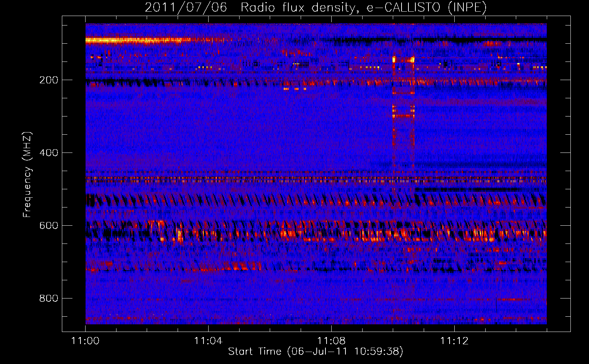Image resolution: width=589 pixels, height=364 pixels.
Task: Click the 11:00 time tick label
Action: (85, 341)
